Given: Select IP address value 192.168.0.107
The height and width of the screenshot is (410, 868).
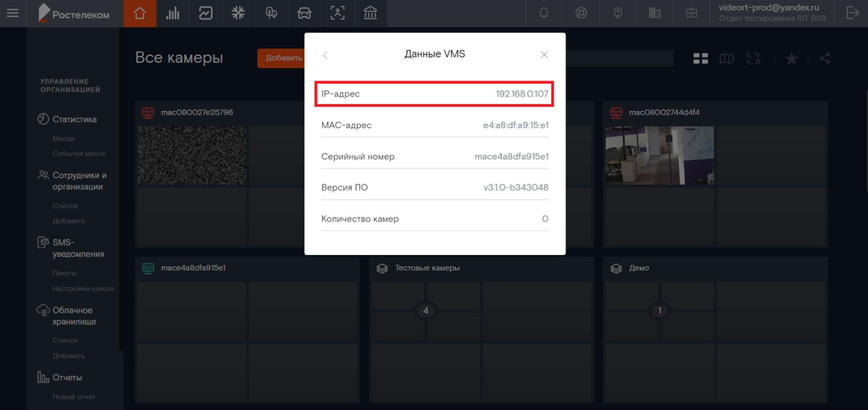Looking at the screenshot, I should click(x=522, y=94).
